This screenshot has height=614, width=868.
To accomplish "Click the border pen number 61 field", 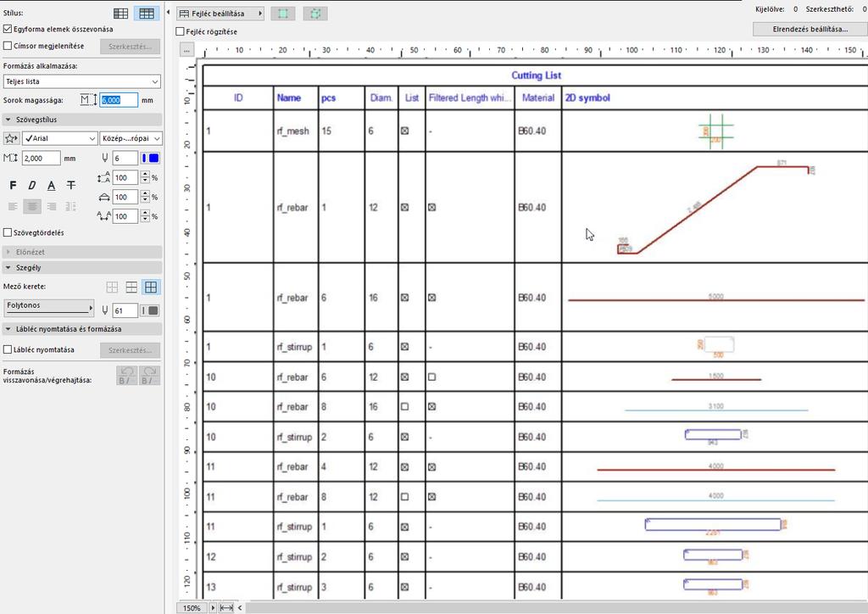I will tap(125, 310).
